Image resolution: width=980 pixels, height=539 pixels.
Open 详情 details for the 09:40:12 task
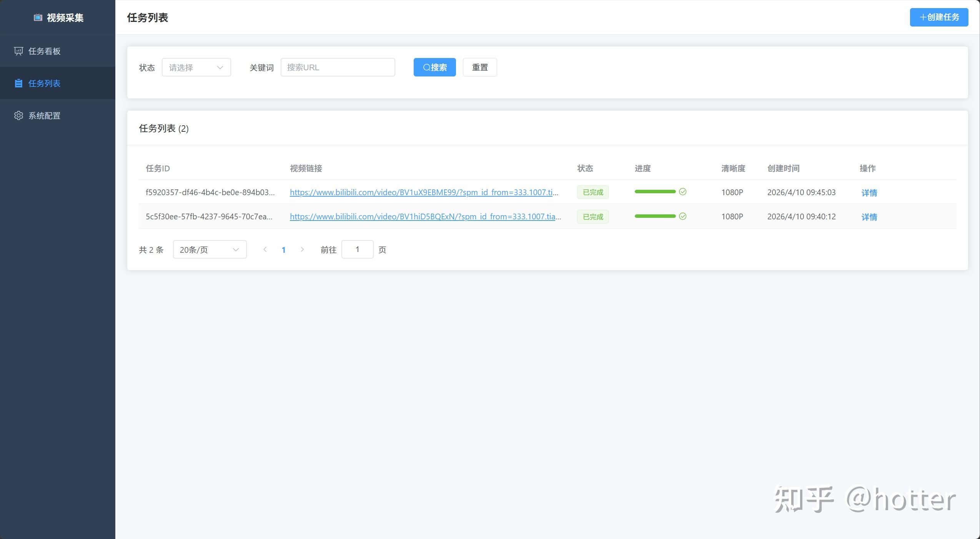tap(869, 217)
